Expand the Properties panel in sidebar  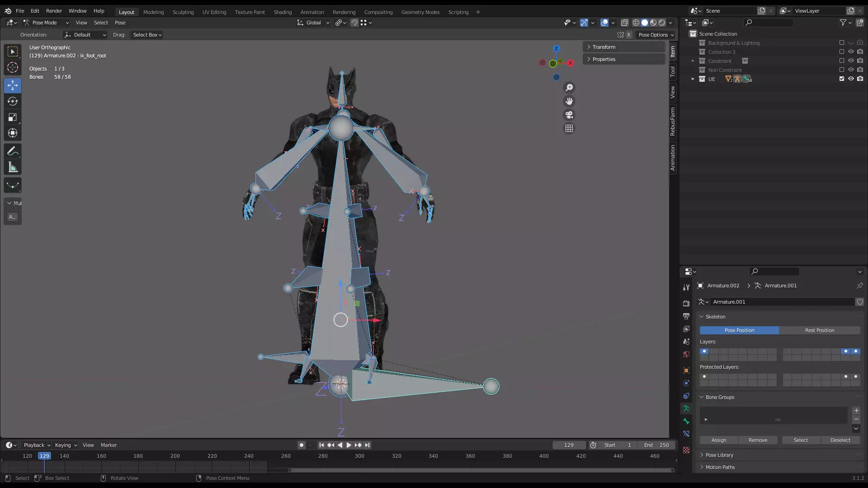pyautogui.click(x=624, y=59)
